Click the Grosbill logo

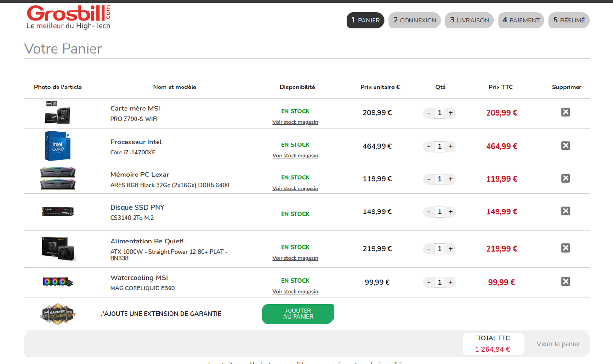tap(68, 17)
